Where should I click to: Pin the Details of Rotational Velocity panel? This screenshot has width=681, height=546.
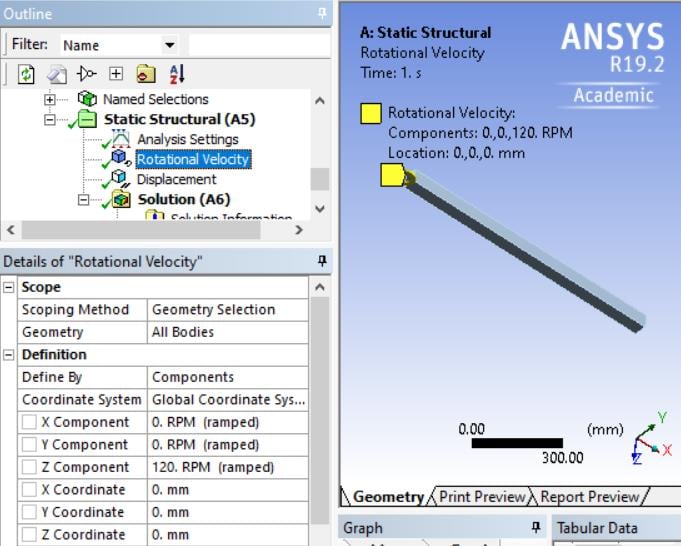tap(322, 261)
